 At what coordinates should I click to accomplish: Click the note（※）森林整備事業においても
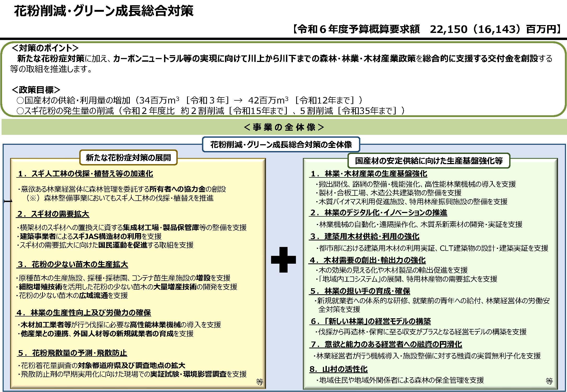120,198
